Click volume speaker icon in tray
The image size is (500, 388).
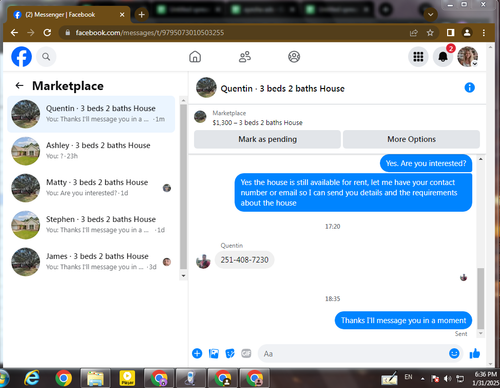pyautogui.click(x=447, y=379)
